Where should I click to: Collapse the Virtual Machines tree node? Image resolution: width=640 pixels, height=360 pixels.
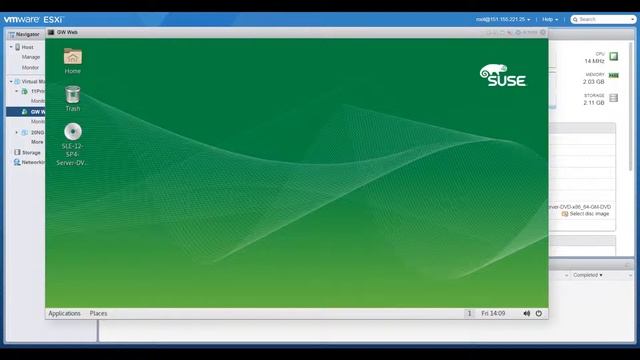(11, 82)
